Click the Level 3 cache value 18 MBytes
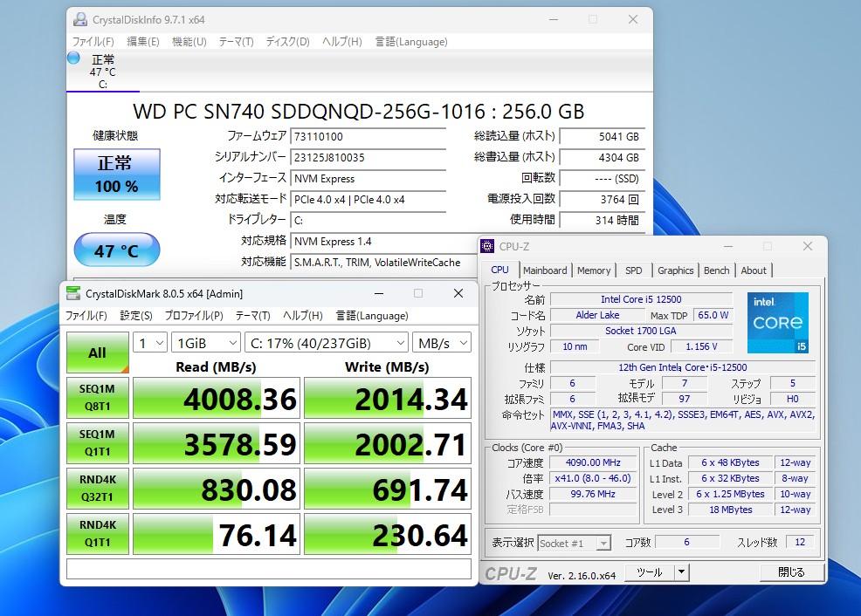The height and width of the screenshot is (616, 861). [730, 510]
